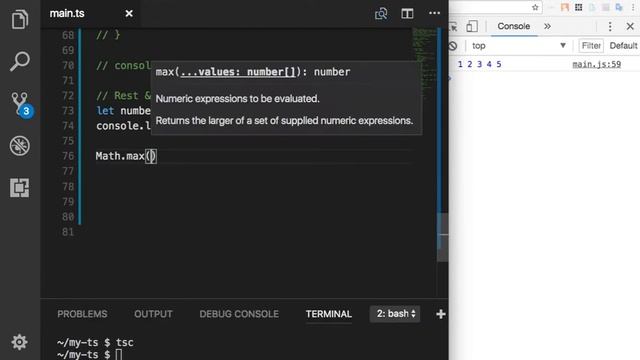Toggle DevTools device toolbar icon
The image size is (640, 360).
click(472, 26)
